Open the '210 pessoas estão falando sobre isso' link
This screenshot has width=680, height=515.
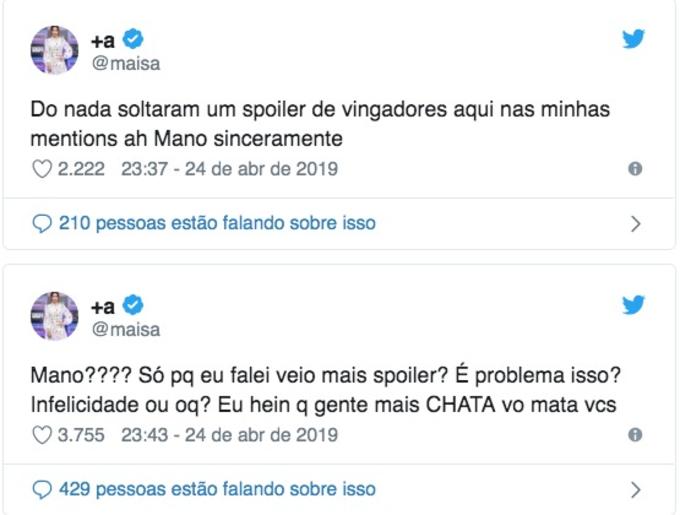(217, 223)
